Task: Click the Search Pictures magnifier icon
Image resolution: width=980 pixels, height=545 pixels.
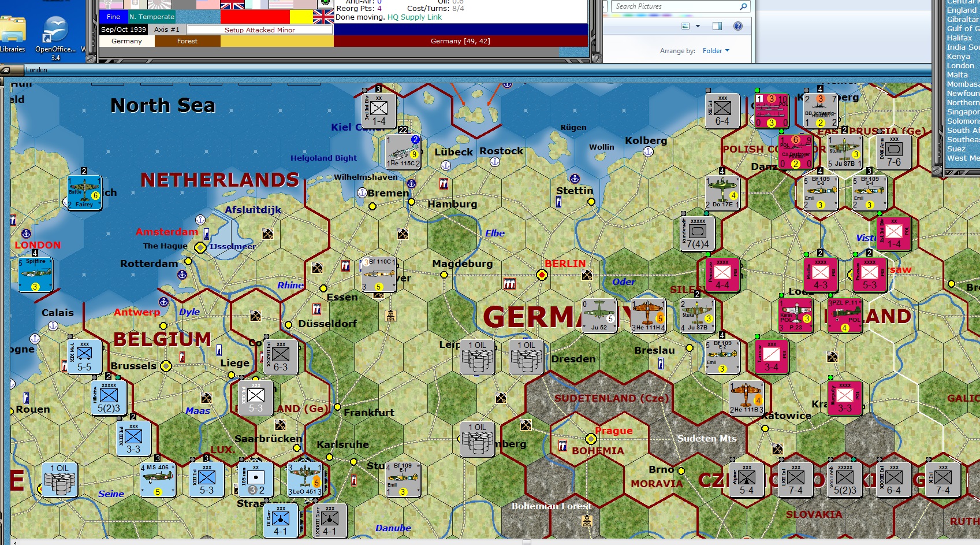Action: pos(743,6)
